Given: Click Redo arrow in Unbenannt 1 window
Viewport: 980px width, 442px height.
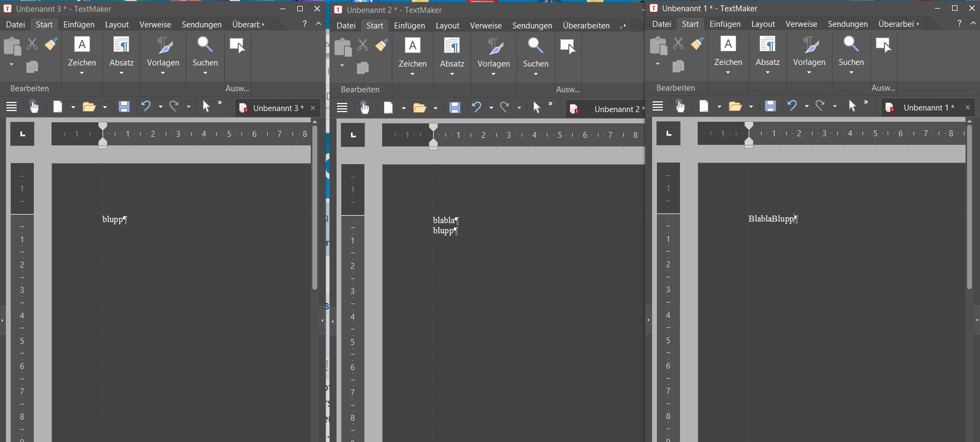Looking at the screenshot, I should 820,106.
